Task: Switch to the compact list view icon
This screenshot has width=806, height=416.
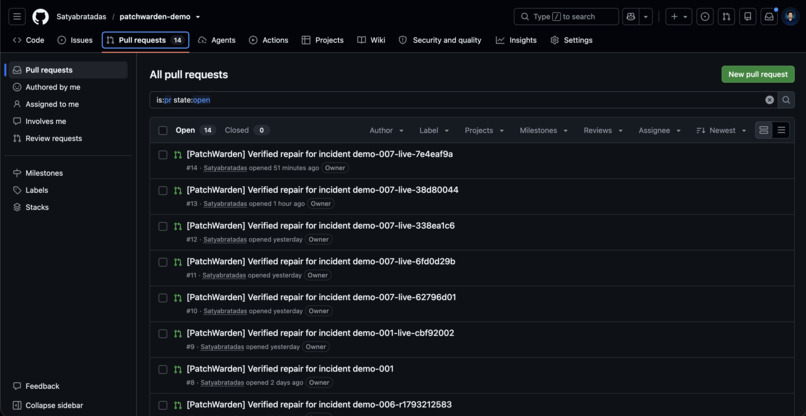Action: tap(781, 131)
